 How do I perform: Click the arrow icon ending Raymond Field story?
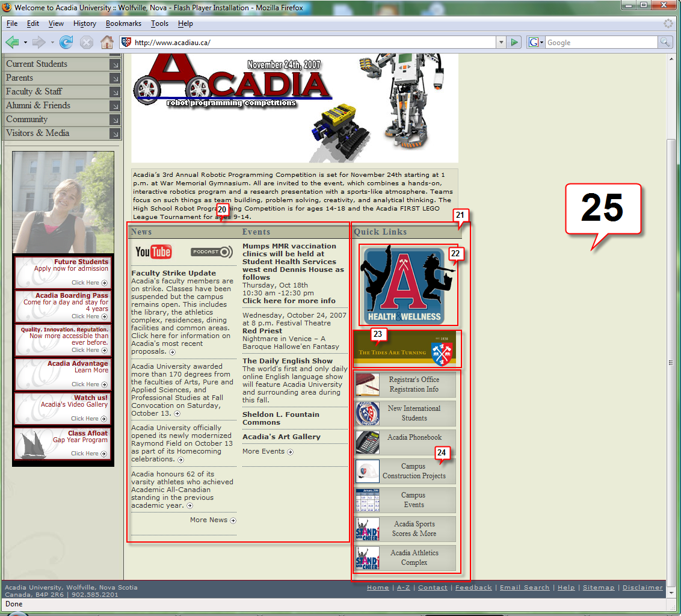point(180,460)
